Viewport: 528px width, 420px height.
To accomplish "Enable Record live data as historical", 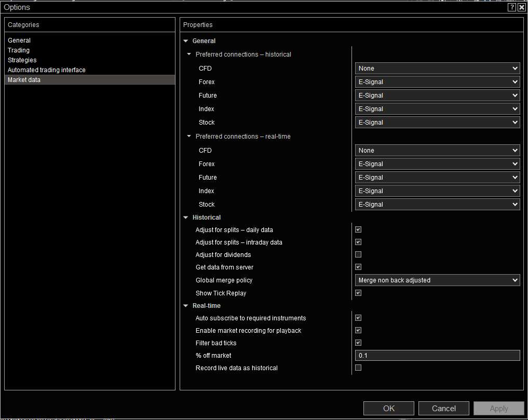I will point(358,368).
